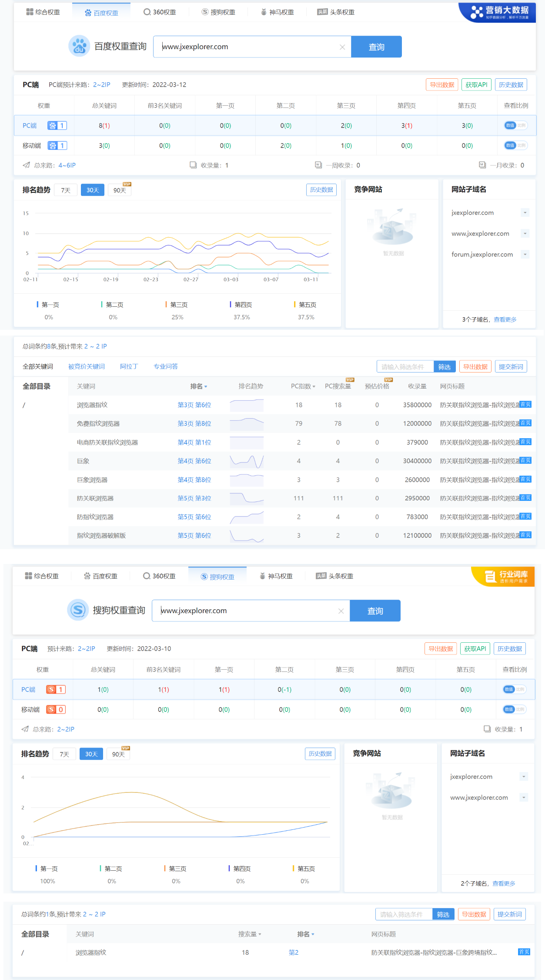Screen dimensions: 545x980
Task: Click the 查询 button in Baidu weight search
Action: point(376,47)
